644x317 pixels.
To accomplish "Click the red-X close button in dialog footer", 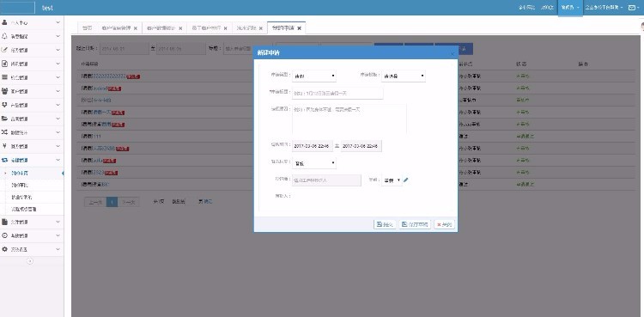I will (x=445, y=224).
